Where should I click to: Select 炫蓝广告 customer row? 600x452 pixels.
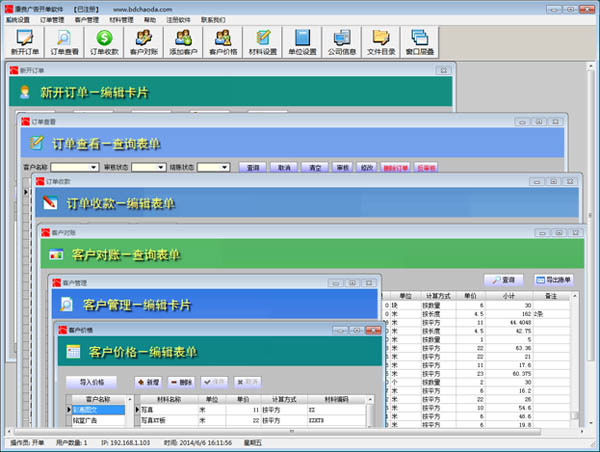pos(98,420)
